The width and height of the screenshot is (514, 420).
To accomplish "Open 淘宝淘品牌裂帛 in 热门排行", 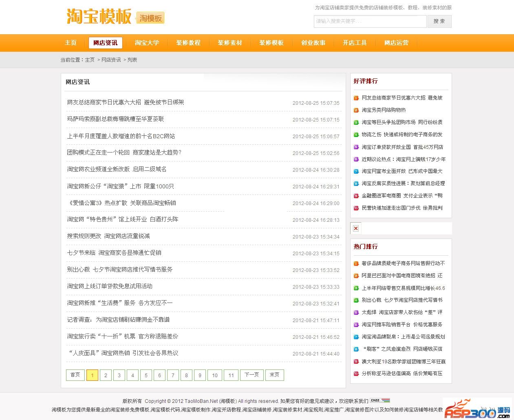I will [403, 337].
